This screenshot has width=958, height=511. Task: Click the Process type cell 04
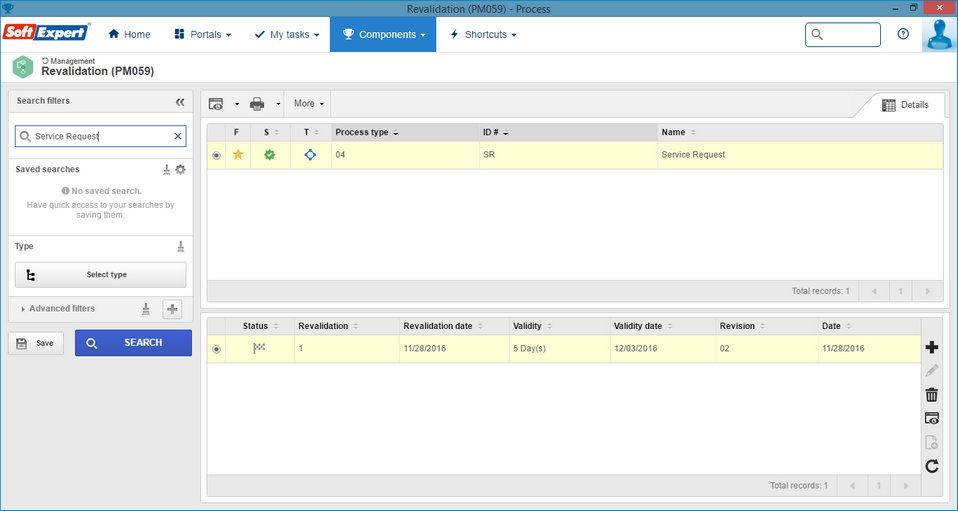405,155
